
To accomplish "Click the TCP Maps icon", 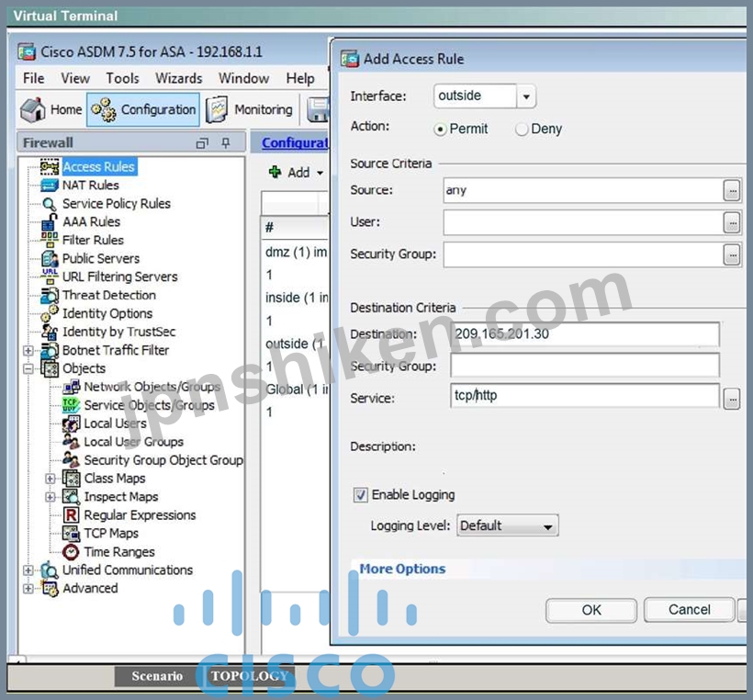I will [x=72, y=534].
